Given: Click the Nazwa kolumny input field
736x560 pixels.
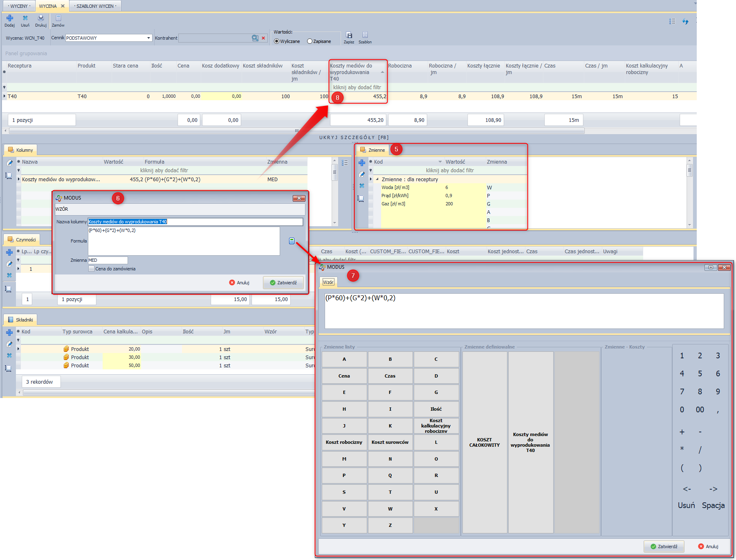Looking at the screenshot, I should tap(195, 222).
